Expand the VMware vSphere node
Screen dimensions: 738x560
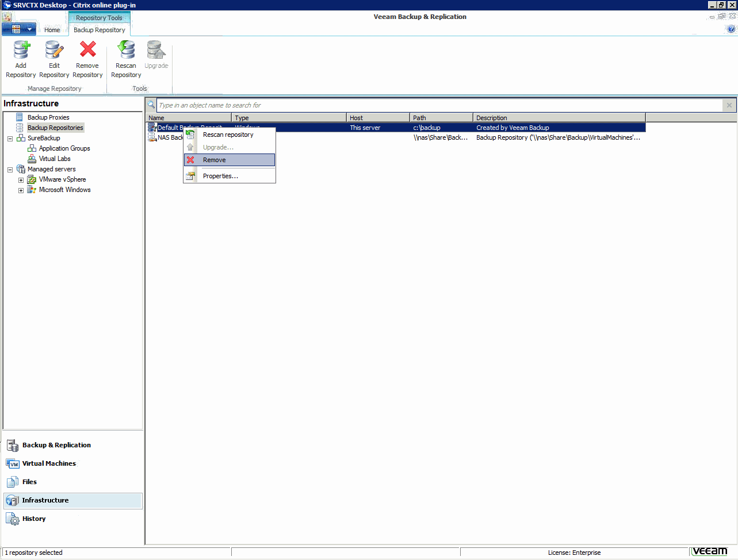click(21, 180)
